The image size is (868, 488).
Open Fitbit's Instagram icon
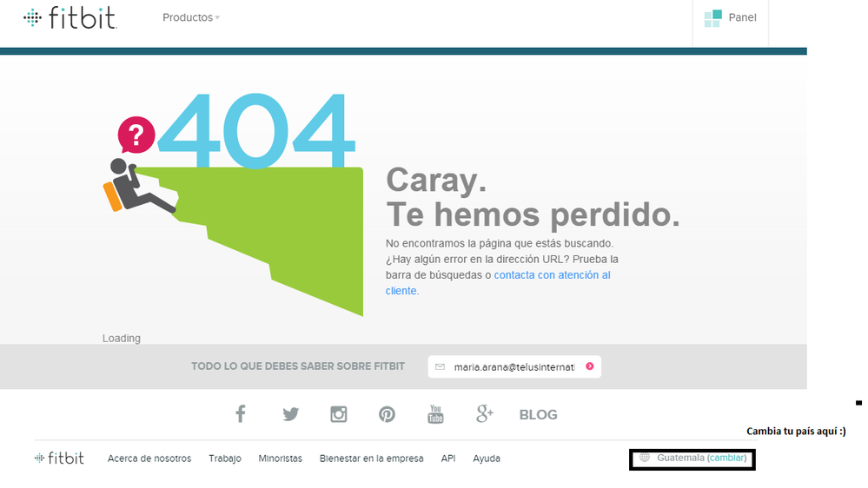(339, 414)
